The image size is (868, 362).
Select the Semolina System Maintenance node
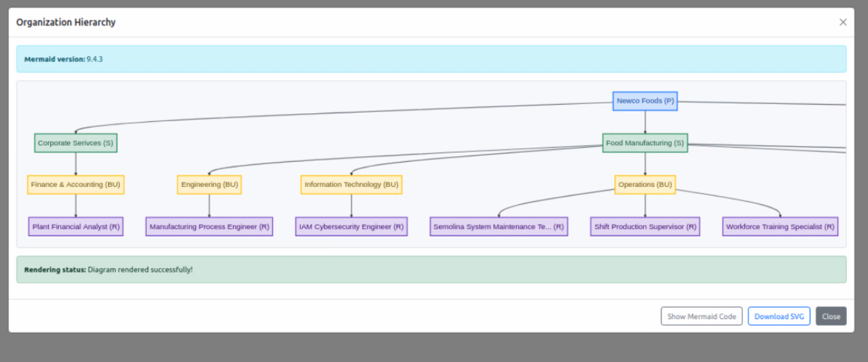[x=498, y=226]
